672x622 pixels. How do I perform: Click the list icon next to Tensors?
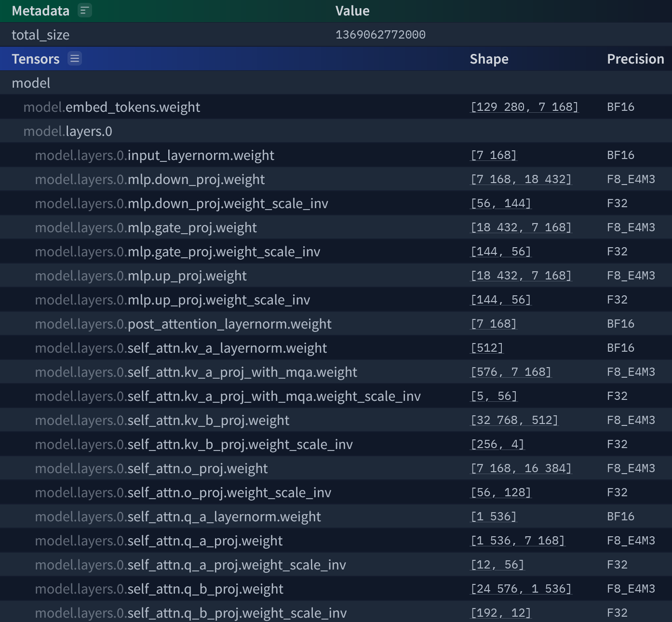tap(75, 59)
